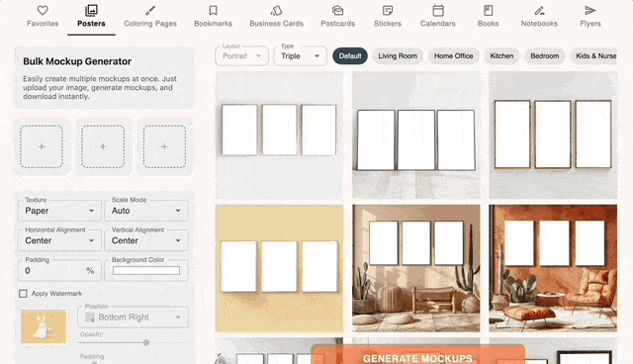Open the Layout Portrait dropdown
Viewport: 633px width, 364px height.
[x=241, y=55]
